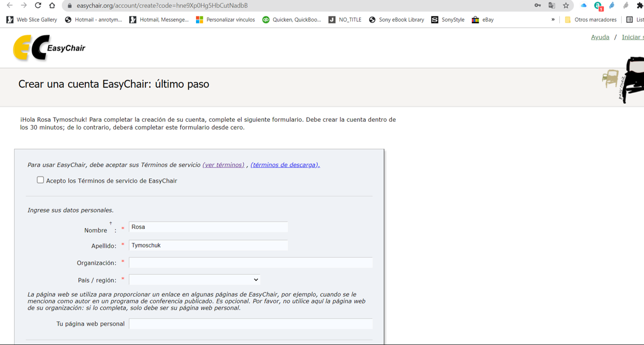Open the Otros marcadores folder
The width and height of the screenshot is (644, 345).
[590, 20]
